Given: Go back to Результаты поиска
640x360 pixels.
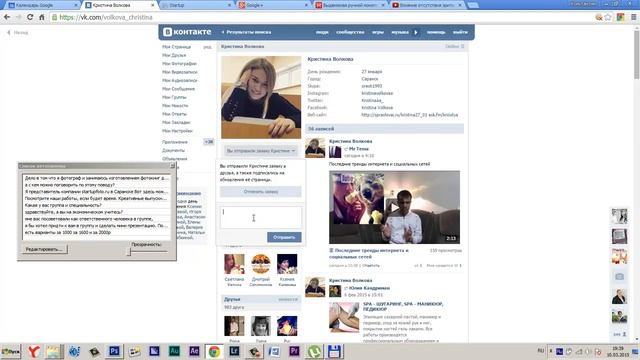Looking at the screenshot, I should pyautogui.click(x=247, y=32).
